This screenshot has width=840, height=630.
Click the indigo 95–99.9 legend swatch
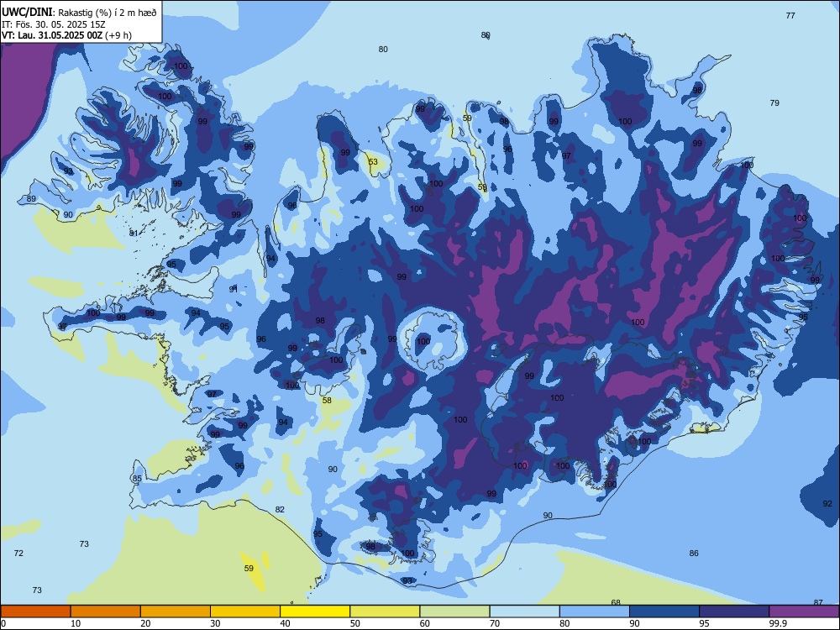tap(734, 612)
